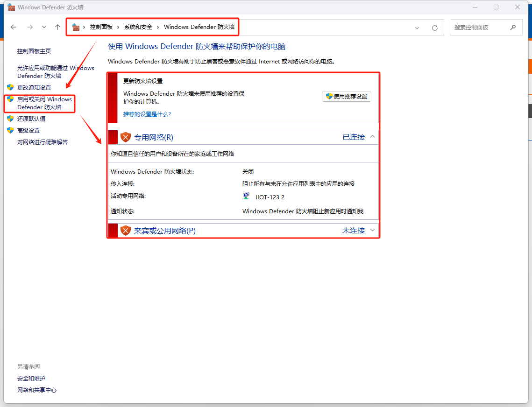Click 活动专用网络: label

(128, 196)
